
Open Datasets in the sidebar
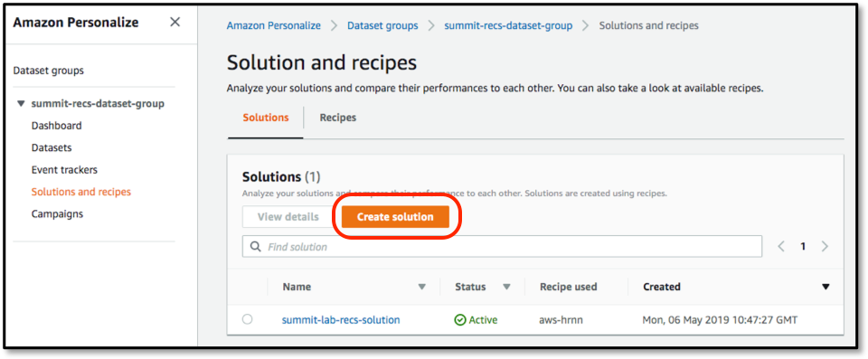[x=52, y=148]
